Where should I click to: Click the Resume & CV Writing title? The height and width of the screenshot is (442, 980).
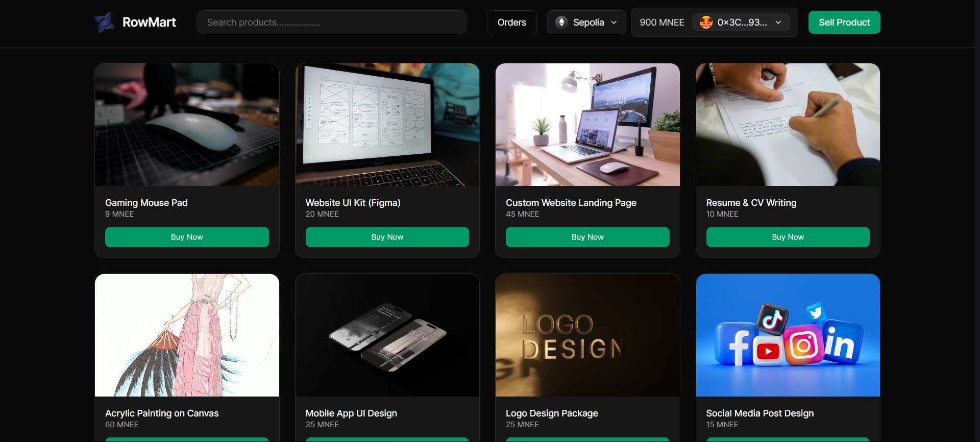click(751, 203)
